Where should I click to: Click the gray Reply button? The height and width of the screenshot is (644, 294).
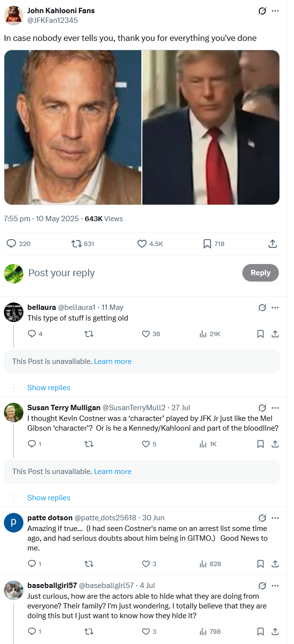260,273
